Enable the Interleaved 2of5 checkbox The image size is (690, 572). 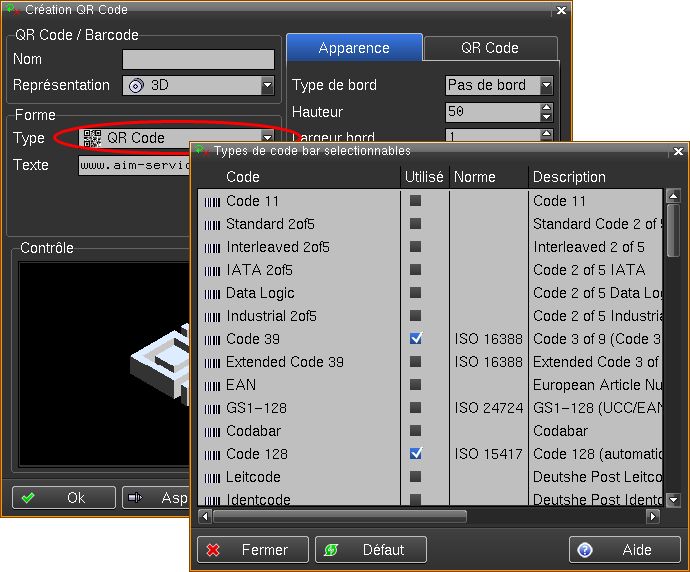click(x=416, y=247)
